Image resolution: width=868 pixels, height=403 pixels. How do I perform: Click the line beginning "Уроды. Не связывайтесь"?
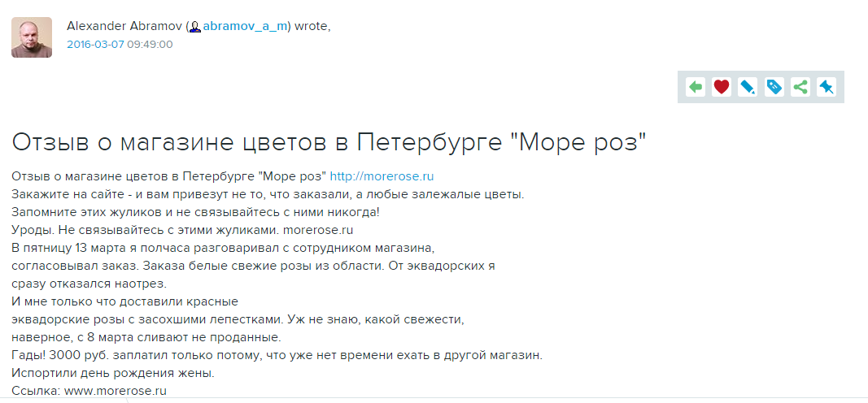[x=182, y=228]
